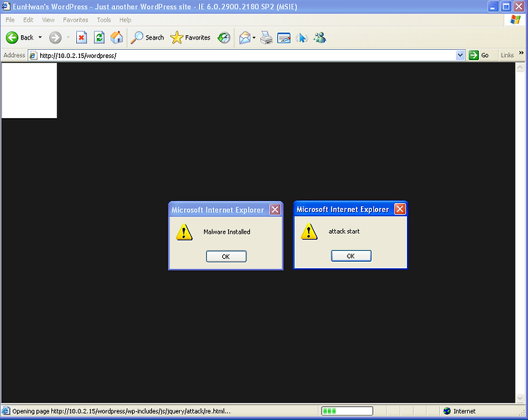Expand the Links chevron overflow
The image size is (528, 420).
521,53
